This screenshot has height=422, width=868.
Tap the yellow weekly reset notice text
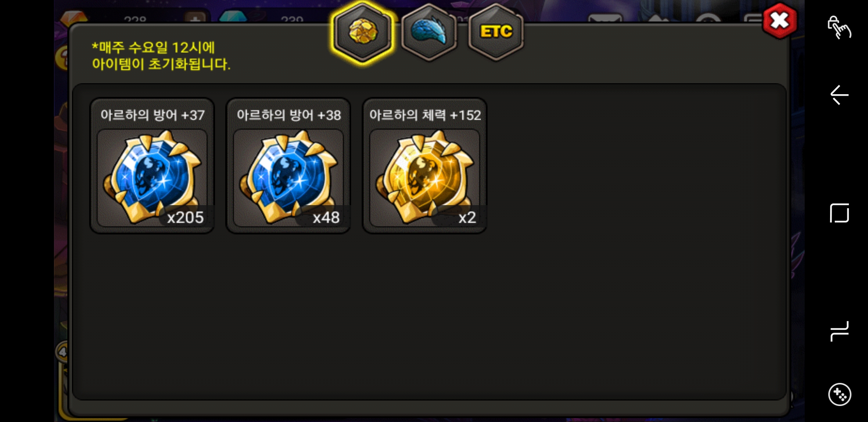pos(161,56)
